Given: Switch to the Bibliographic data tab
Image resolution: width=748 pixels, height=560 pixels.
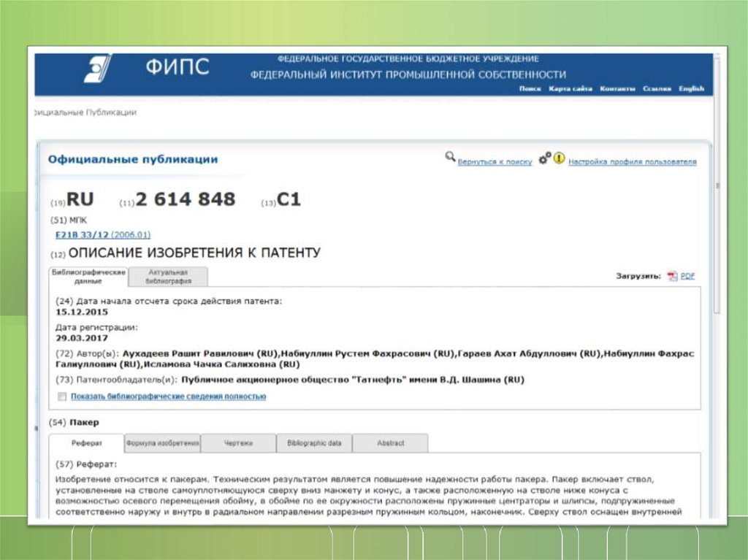Looking at the screenshot, I should (314, 443).
